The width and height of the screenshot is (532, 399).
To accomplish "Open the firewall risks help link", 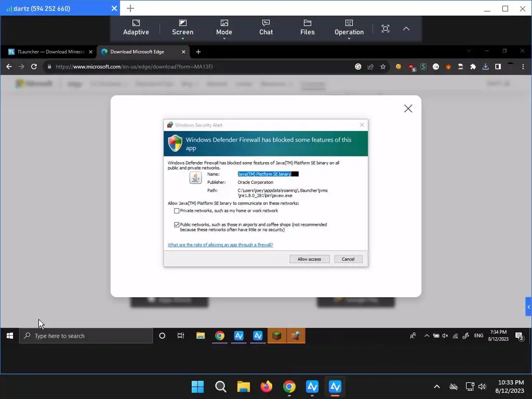I will tap(220, 245).
